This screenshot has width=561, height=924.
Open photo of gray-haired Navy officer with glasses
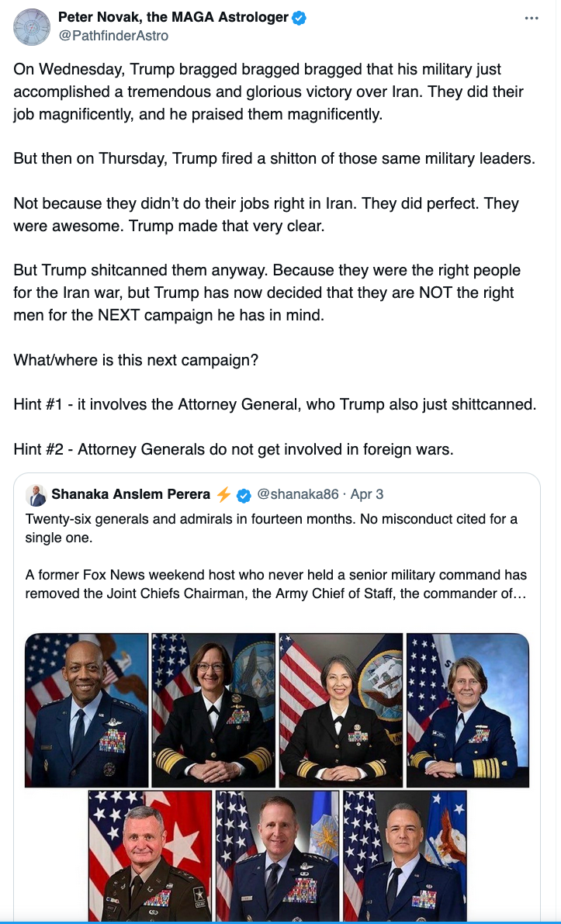point(341,710)
